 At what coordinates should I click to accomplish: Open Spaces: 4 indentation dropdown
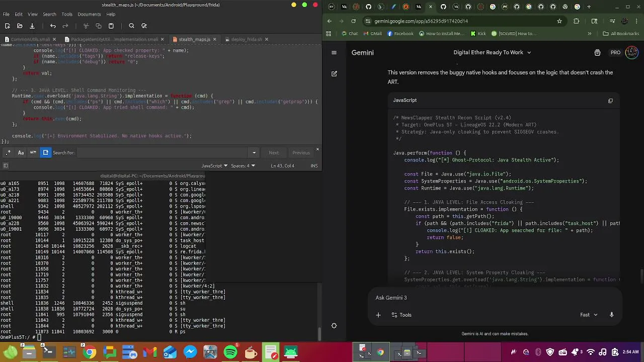point(243,166)
